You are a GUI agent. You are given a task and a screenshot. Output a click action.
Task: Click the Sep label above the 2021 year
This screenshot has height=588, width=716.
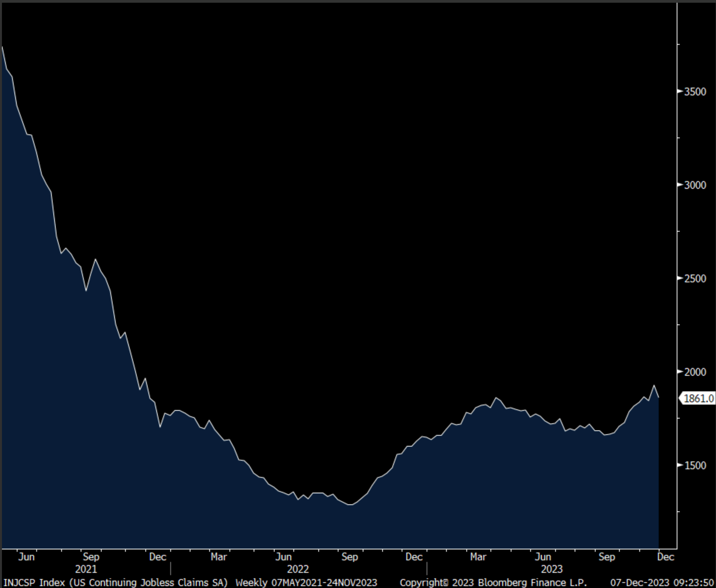click(91, 557)
